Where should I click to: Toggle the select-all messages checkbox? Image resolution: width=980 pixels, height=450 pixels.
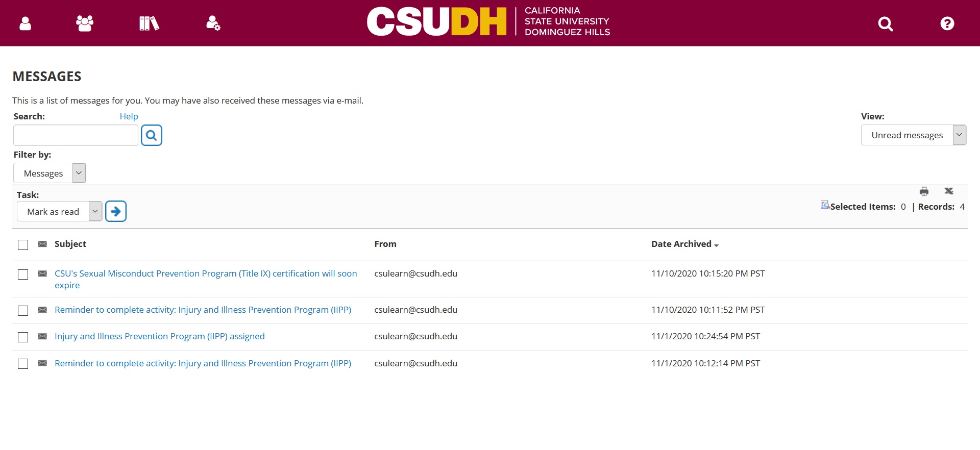pyautogui.click(x=23, y=245)
